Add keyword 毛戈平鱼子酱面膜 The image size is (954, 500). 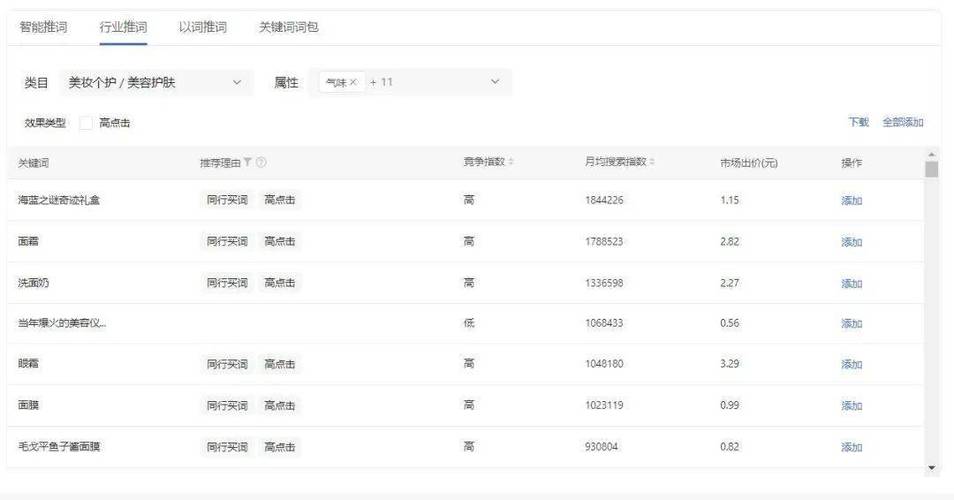(x=851, y=446)
